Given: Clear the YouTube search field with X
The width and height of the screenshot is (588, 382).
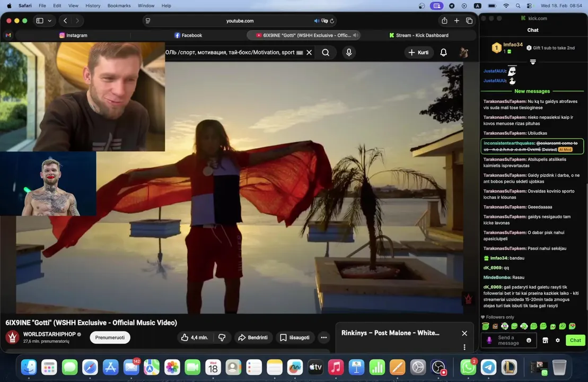Looking at the screenshot, I should coord(309,53).
